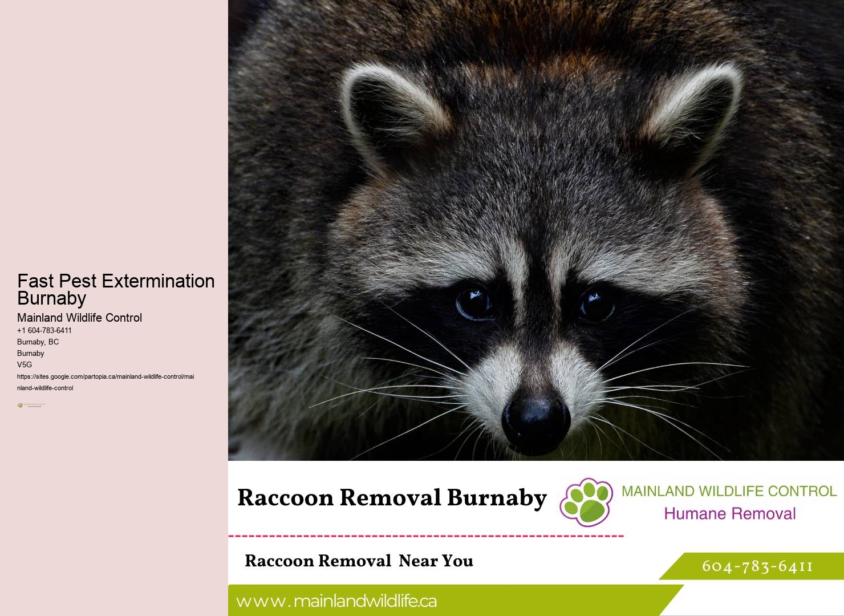Click the 'Fast Pest Extermination Burnaby' heading
The width and height of the screenshot is (844, 616).
click(x=116, y=289)
